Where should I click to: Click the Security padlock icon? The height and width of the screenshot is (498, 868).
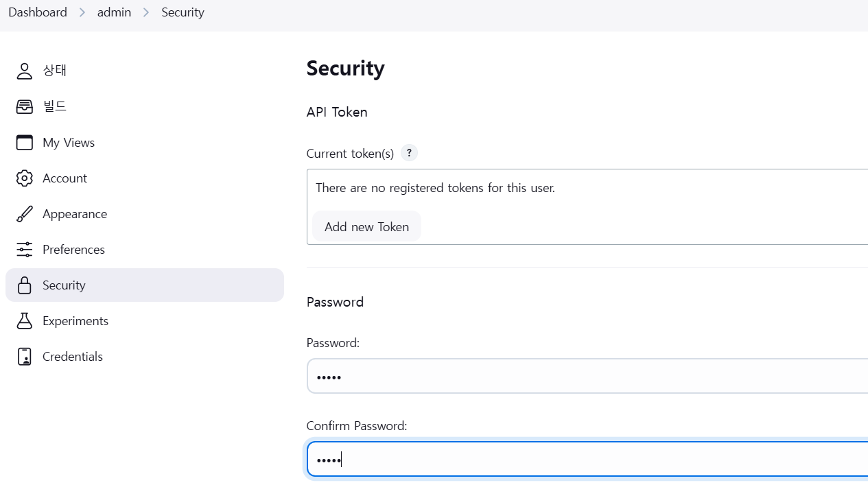click(25, 285)
